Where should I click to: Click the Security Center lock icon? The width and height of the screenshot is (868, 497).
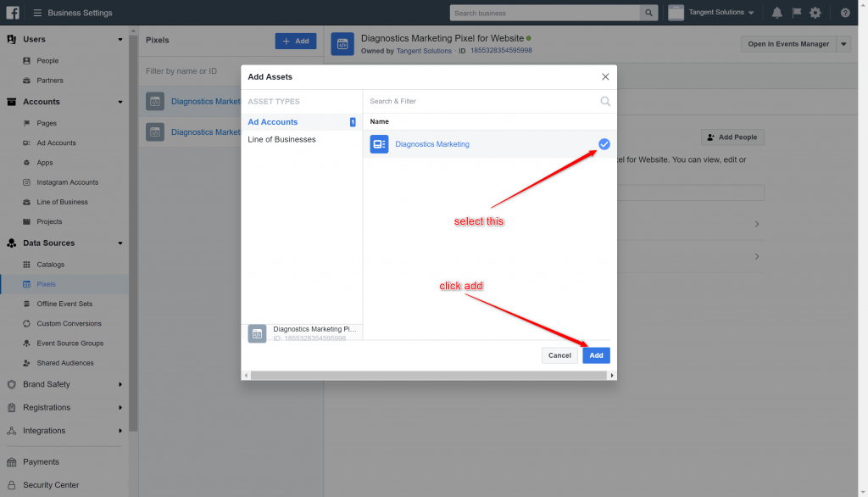(x=11, y=485)
